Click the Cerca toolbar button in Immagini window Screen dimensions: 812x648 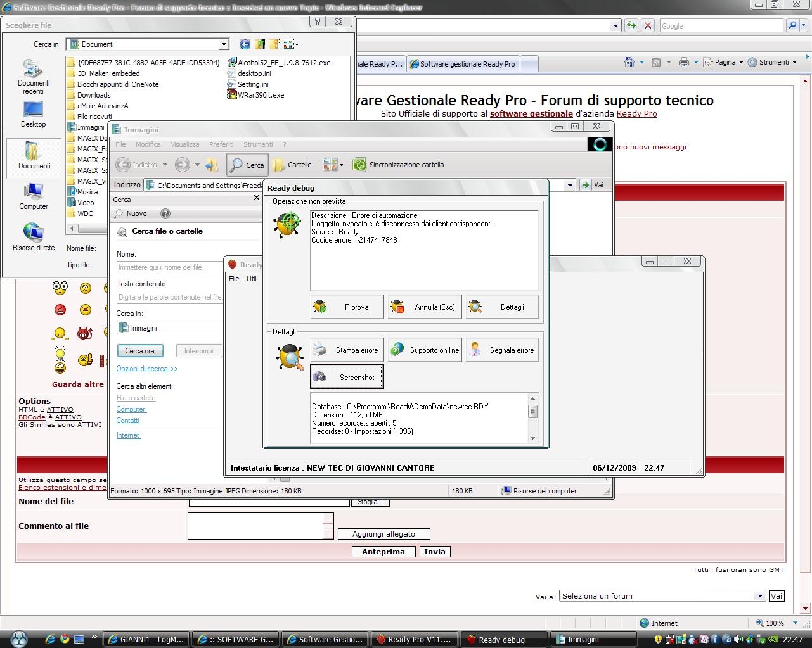[247, 165]
